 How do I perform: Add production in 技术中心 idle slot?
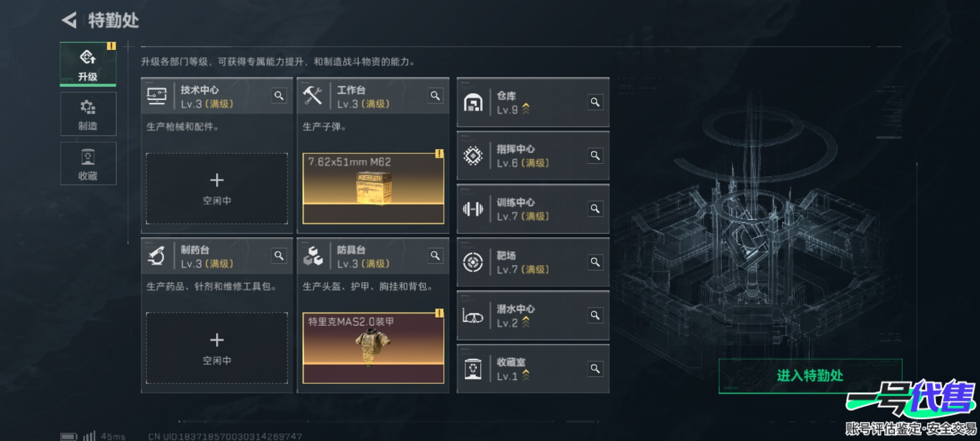[x=217, y=189]
